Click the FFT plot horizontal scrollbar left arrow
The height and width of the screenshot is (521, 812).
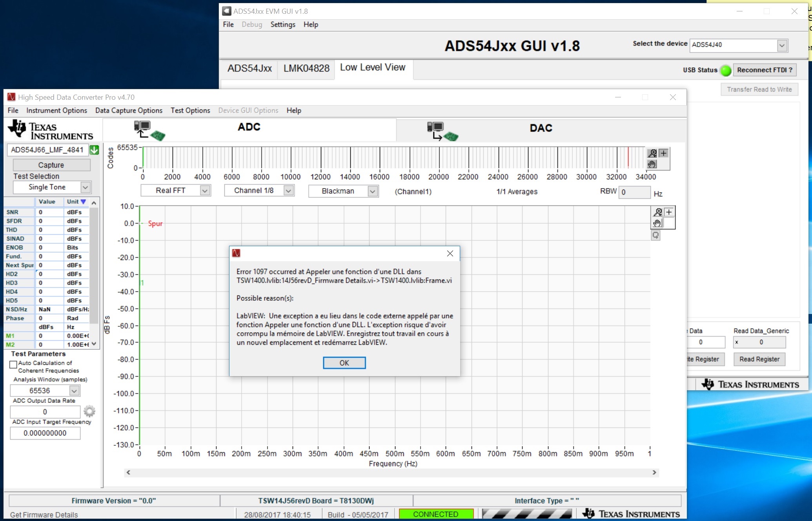(x=128, y=472)
